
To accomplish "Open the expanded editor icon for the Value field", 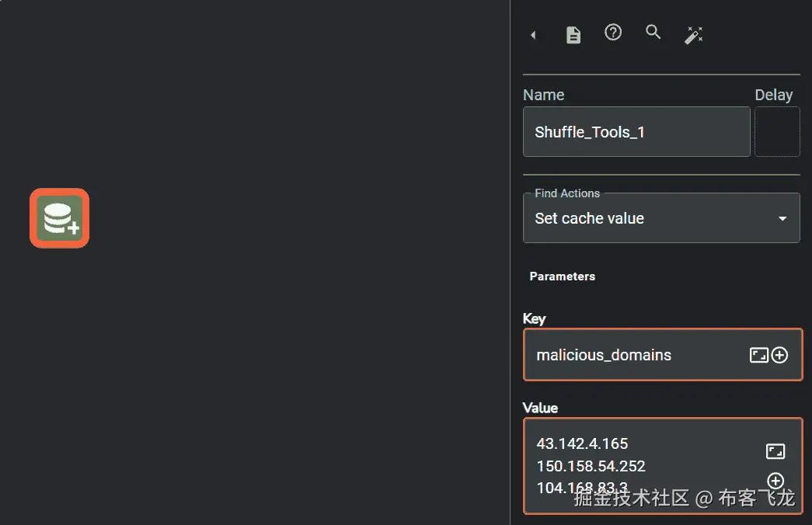I will tap(775, 450).
